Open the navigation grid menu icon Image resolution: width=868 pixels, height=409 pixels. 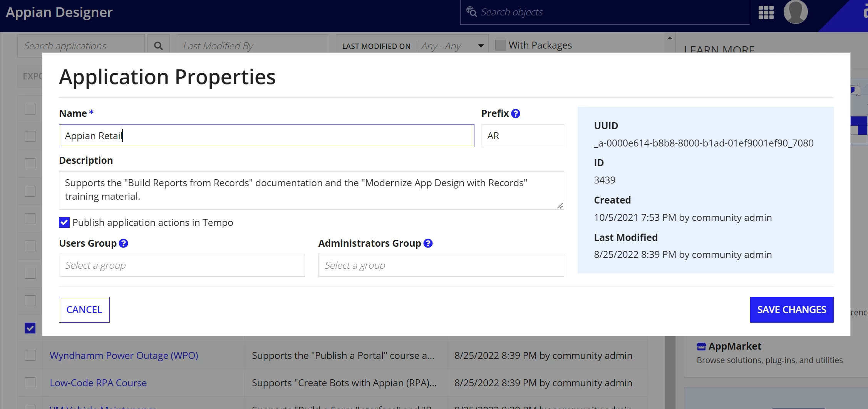[766, 12]
